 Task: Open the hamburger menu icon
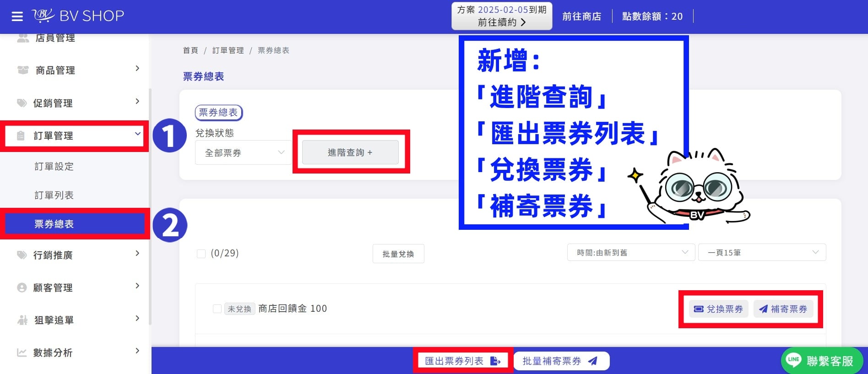click(17, 16)
